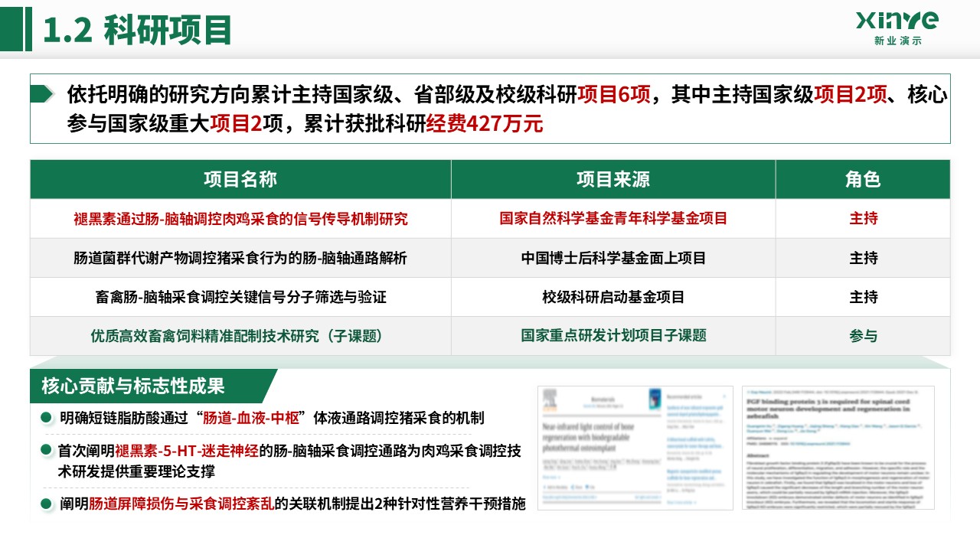This screenshot has height=551, width=980.
Task: Select the cell "褪黑素通过肠-脑轴调控肉鸡采食的信号传导机制研究"
Action: [240, 219]
